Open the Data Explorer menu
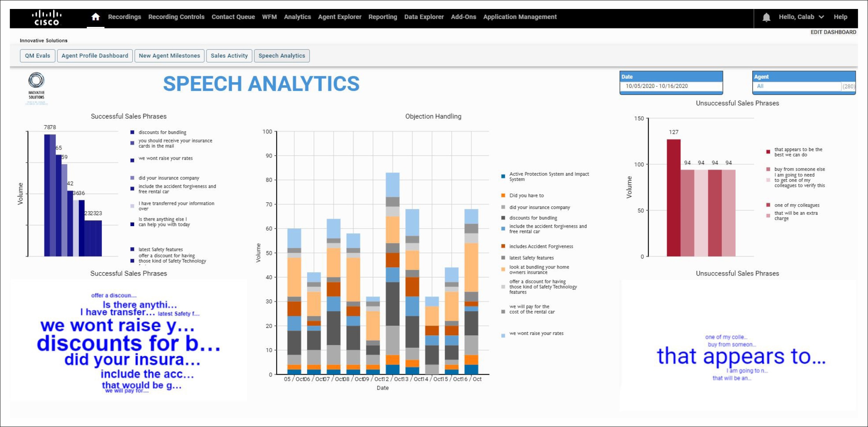The image size is (868, 427). click(424, 17)
